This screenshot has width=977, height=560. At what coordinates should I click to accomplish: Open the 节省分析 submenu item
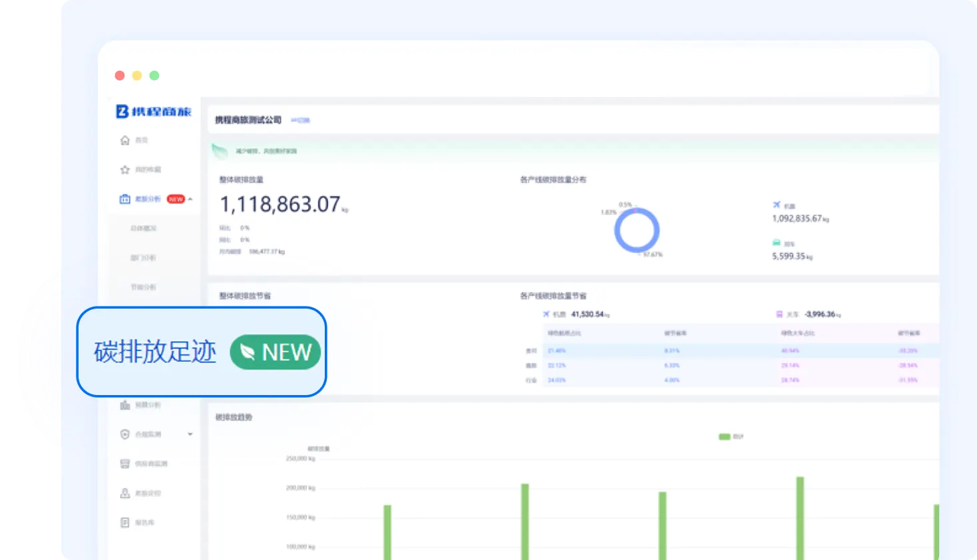click(x=143, y=287)
